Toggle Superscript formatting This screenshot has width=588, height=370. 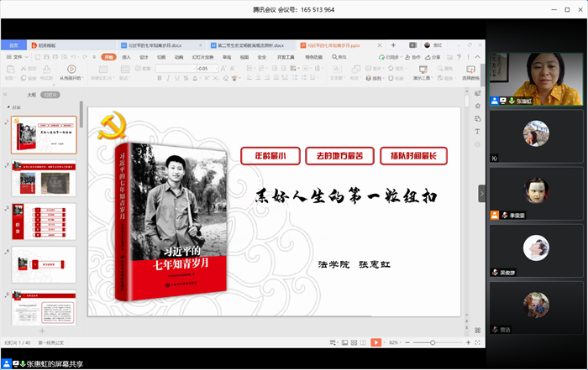(207, 78)
